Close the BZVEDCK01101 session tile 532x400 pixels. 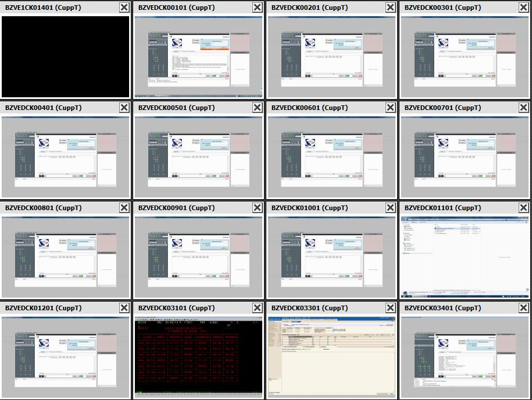pos(523,208)
